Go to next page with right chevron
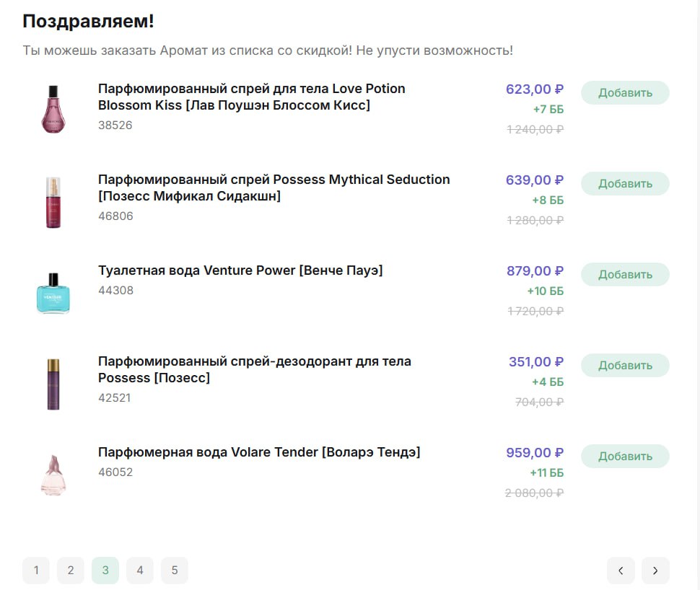The height and width of the screenshot is (590, 700). [655, 571]
